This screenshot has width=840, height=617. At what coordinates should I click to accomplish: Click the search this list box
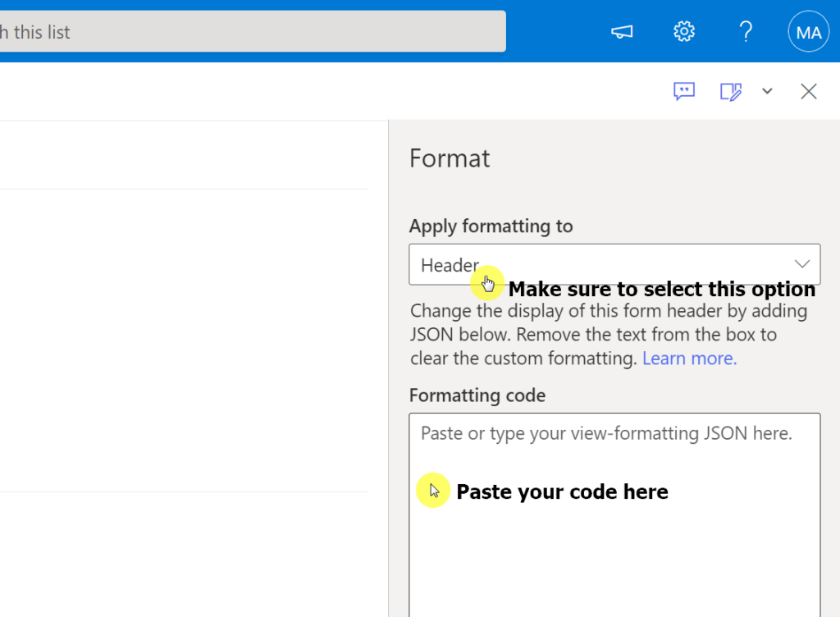(252, 32)
